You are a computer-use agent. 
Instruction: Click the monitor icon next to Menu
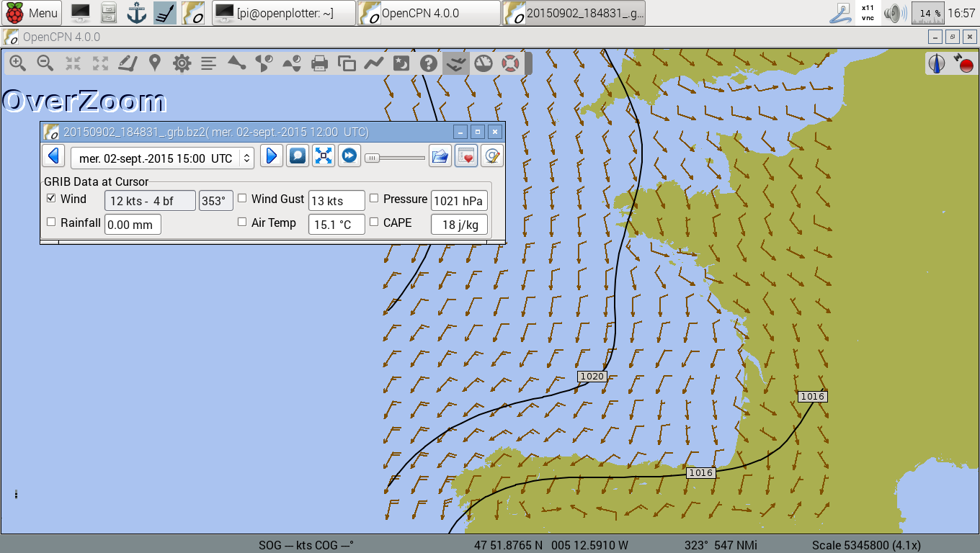pos(81,12)
